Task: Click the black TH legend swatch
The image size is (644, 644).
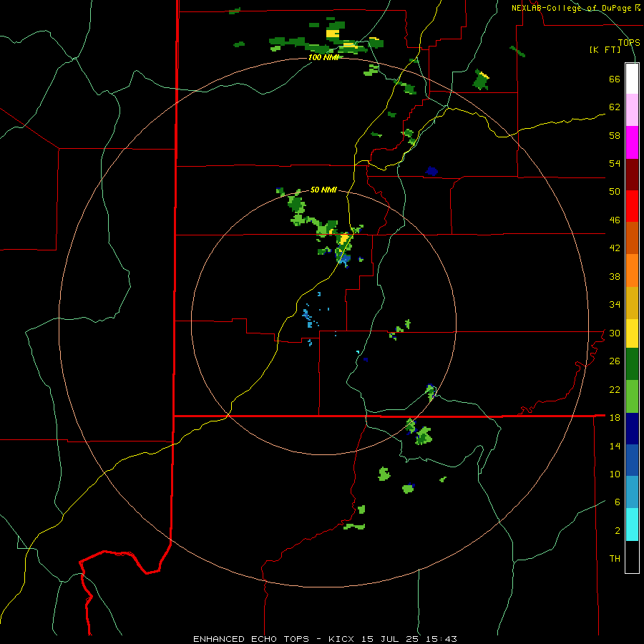Action: pyautogui.click(x=632, y=557)
